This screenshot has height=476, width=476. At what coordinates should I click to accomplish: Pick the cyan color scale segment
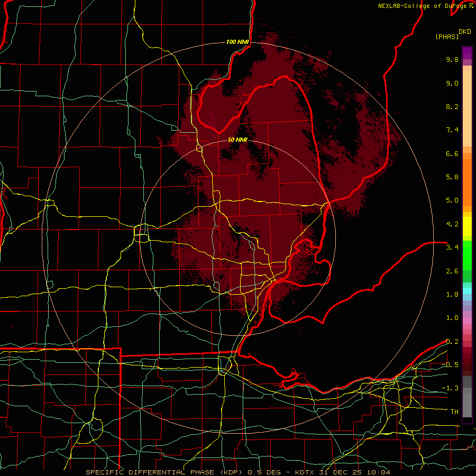(x=467, y=291)
